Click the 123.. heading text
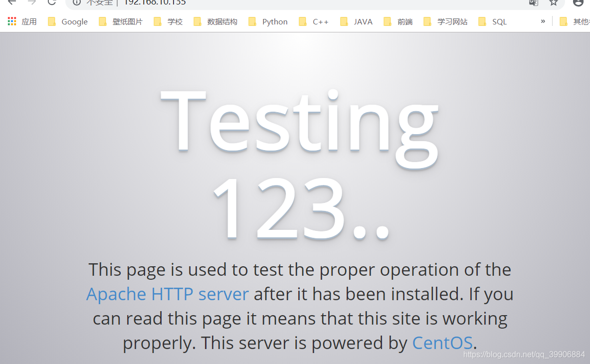This screenshot has width=590, height=364. point(301,208)
